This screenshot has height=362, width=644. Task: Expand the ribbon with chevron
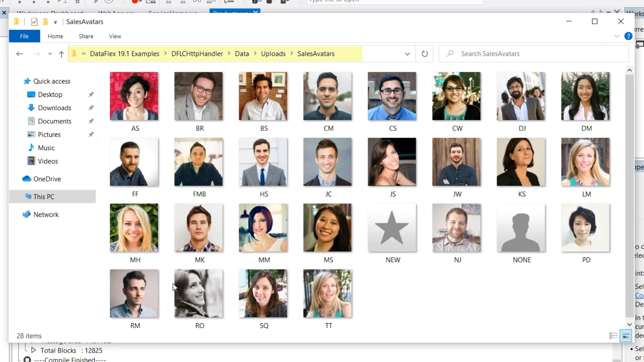pos(617,36)
